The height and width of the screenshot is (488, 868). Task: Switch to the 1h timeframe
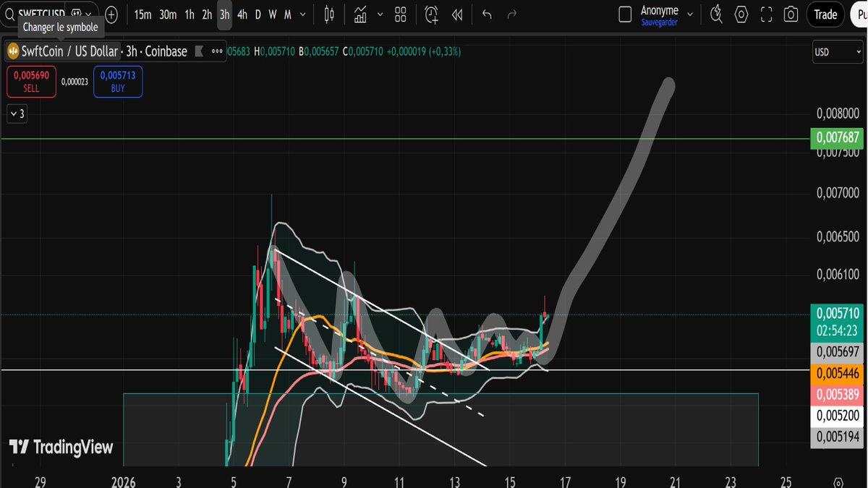tap(190, 14)
